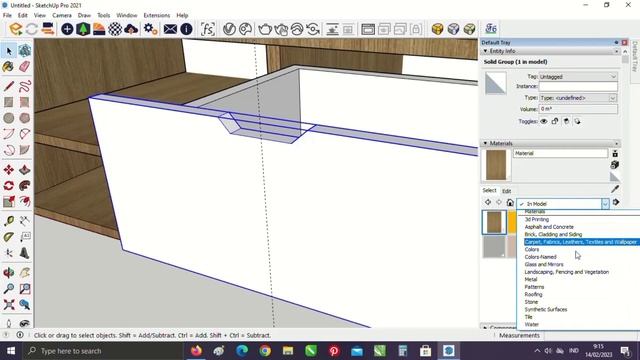
Task: Select the Rectangle tool
Action: click(9, 102)
